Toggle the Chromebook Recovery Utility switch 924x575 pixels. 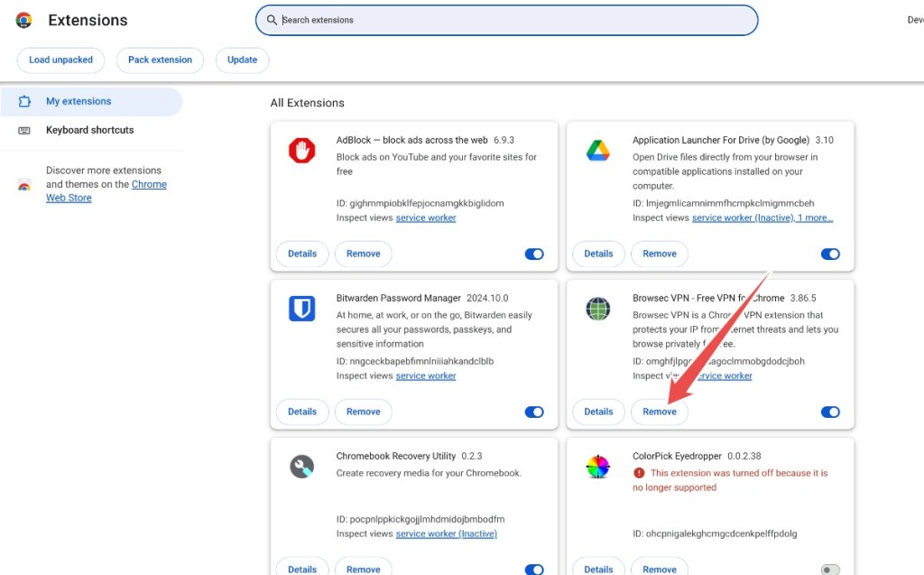[x=534, y=570]
